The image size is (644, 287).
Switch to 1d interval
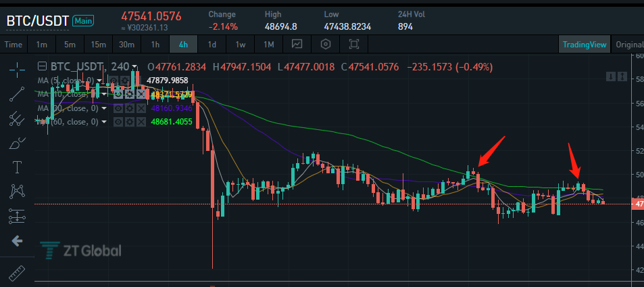click(212, 45)
